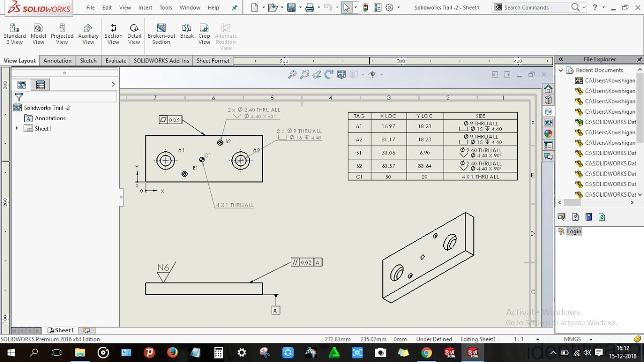Click the New document icon
Viewport: 644px width, 362px height.
pos(255,8)
